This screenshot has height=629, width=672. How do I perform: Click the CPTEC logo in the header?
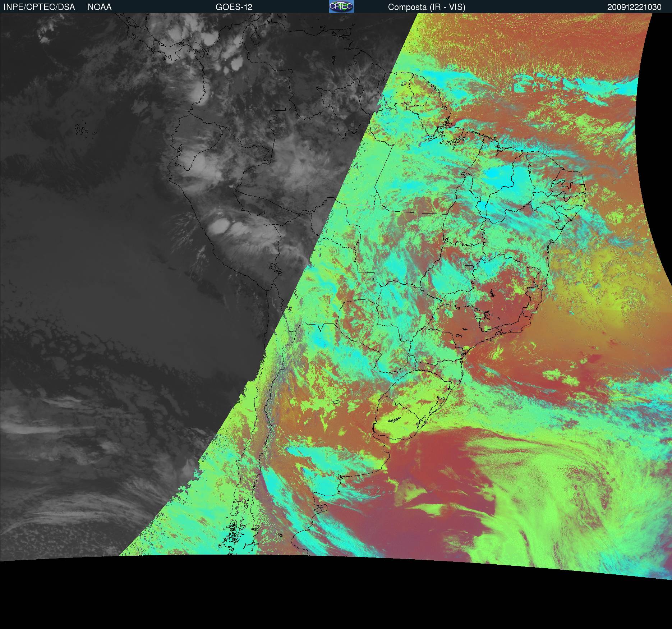pos(341,6)
